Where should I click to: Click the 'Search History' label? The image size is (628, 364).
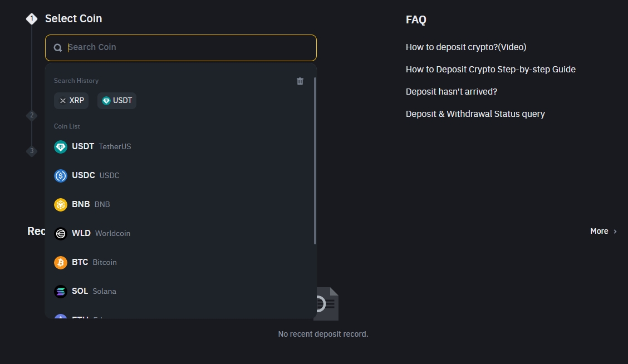pyautogui.click(x=76, y=81)
